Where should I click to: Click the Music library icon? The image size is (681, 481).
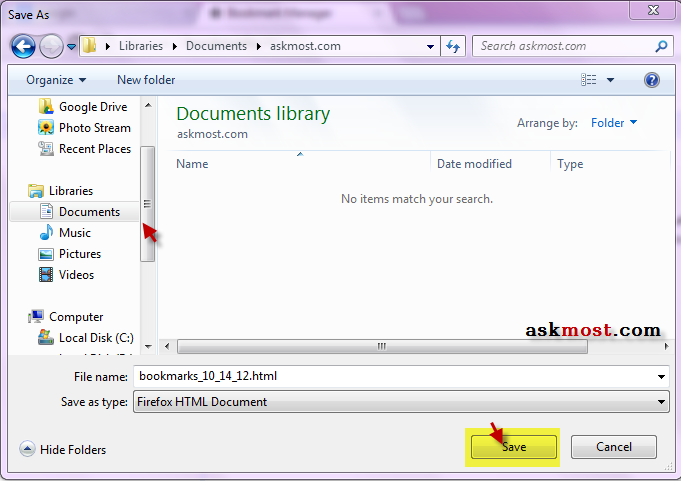tap(46, 233)
